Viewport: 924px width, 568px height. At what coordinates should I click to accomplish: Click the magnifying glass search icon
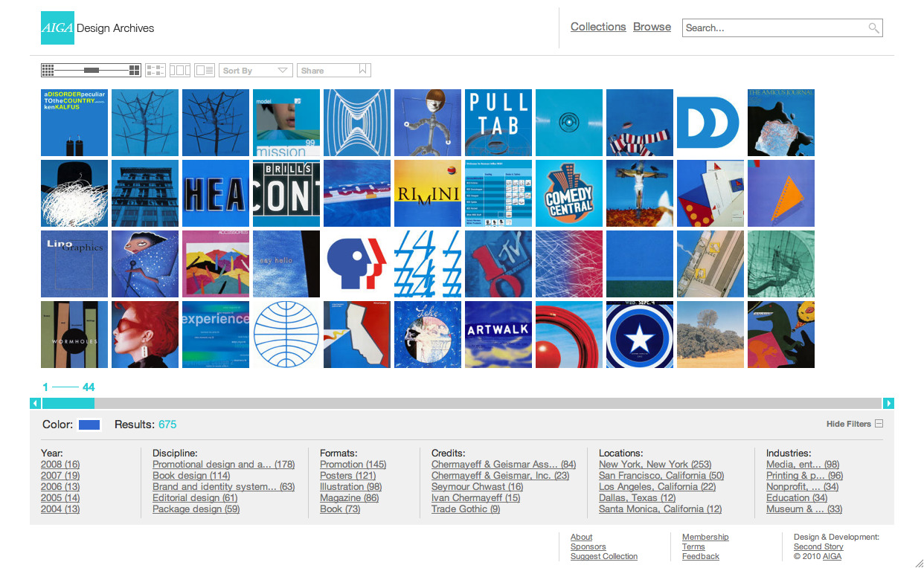coord(873,28)
